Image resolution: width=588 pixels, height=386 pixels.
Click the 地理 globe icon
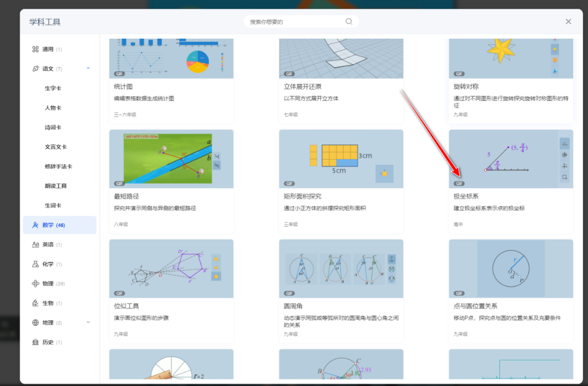click(x=35, y=322)
